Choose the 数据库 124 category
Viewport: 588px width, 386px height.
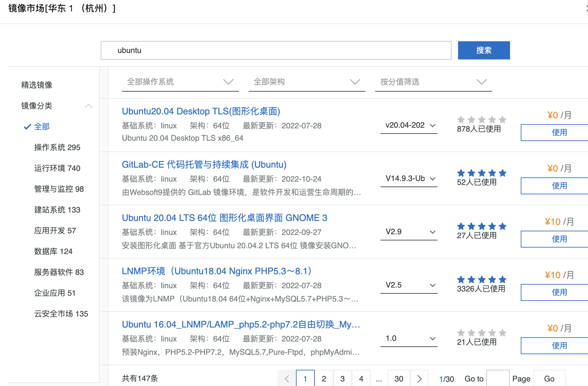(53, 251)
